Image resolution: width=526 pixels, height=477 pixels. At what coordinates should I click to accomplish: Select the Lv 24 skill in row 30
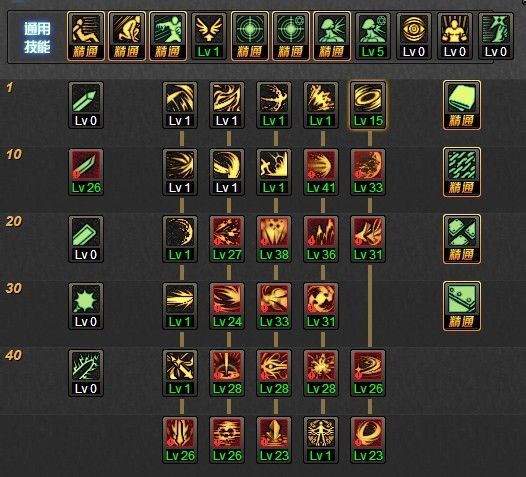[227, 306]
